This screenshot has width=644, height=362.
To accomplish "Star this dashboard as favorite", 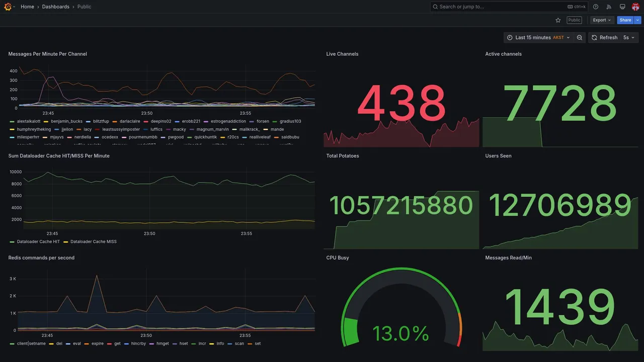I will tap(558, 20).
